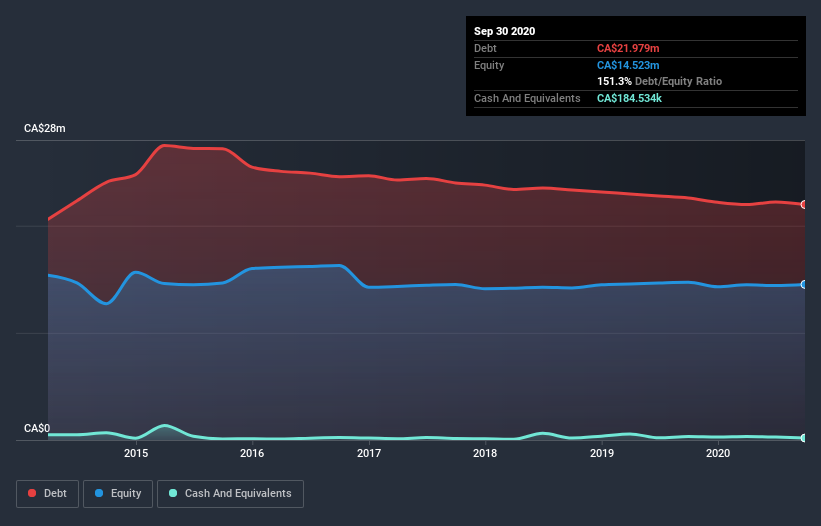Click the blue Equity legend dot
Image resolution: width=821 pixels, height=526 pixels.
click(x=99, y=493)
